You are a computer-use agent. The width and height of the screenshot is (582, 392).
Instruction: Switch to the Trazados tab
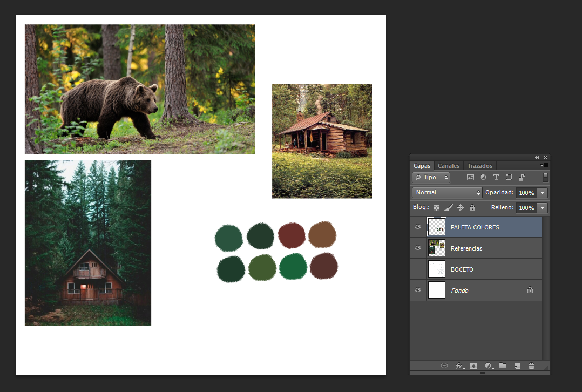point(479,166)
